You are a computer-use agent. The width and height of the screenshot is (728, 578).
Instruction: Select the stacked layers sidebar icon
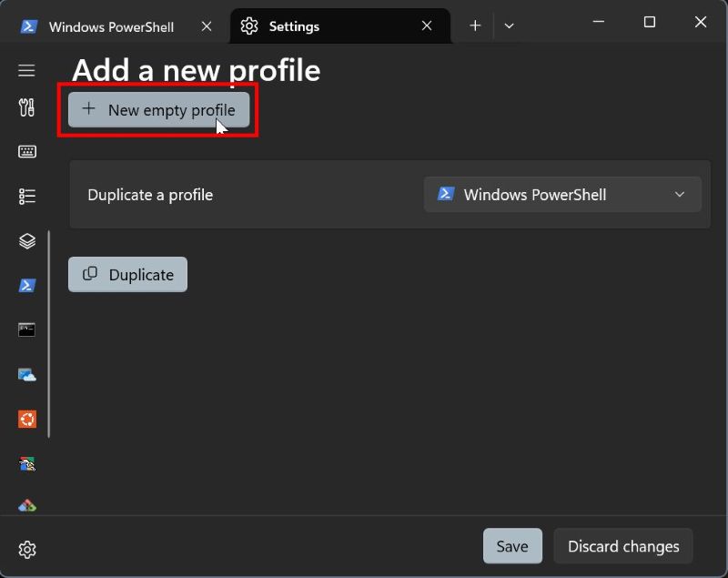tap(26, 241)
